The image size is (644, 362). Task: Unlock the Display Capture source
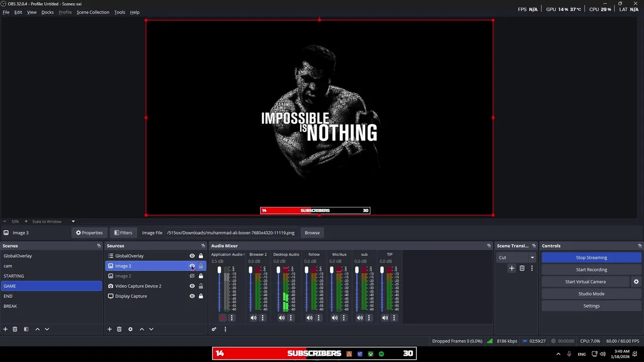tap(201, 296)
